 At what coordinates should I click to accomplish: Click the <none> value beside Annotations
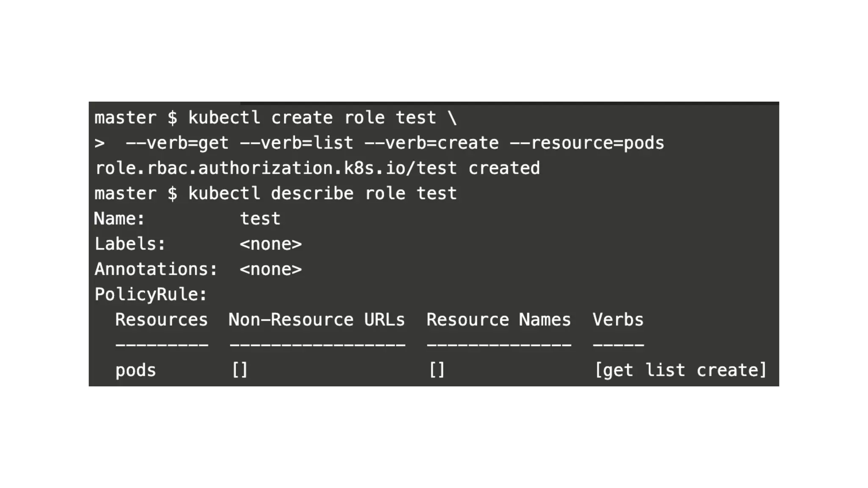(x=270, y=269)
